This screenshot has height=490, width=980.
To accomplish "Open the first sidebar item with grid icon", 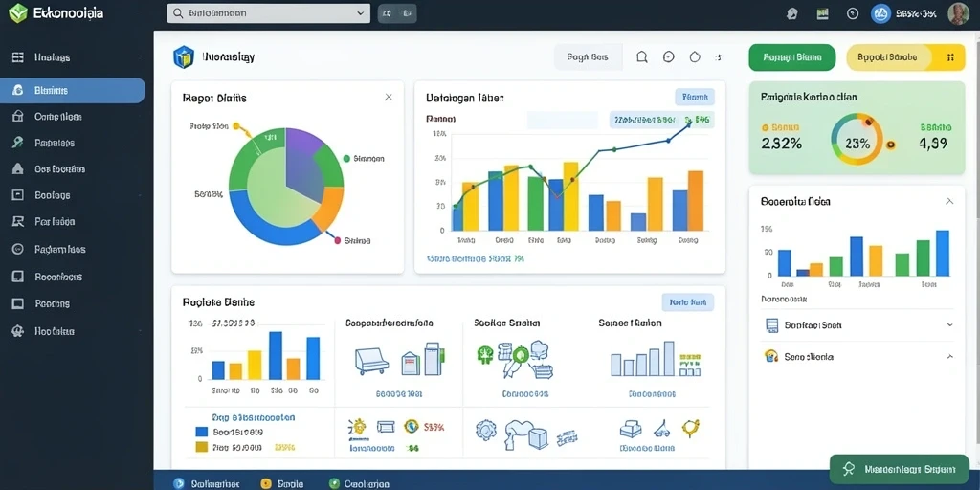I will click(x=73, y=57).
